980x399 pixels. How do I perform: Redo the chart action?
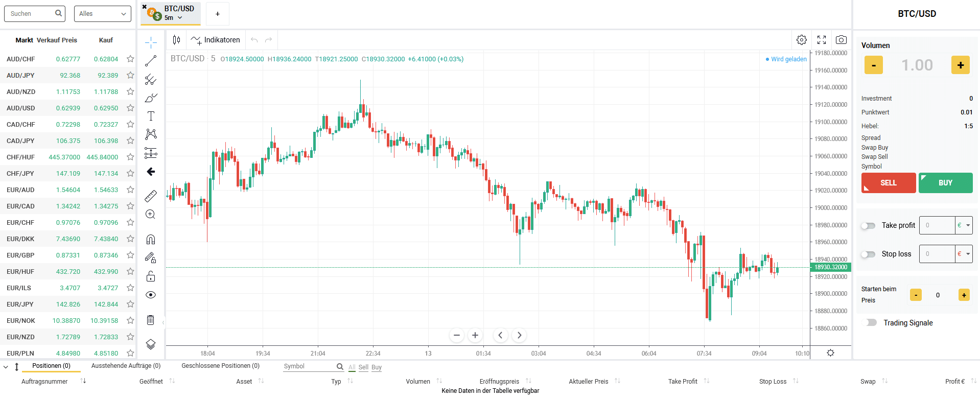[x=269, y=40]
